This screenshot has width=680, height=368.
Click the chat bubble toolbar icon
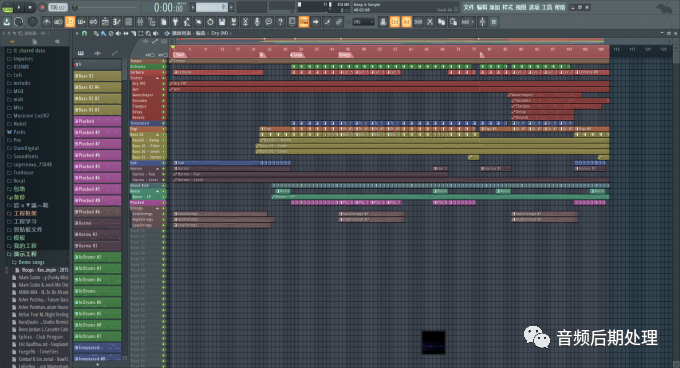(x=268, y=22)
